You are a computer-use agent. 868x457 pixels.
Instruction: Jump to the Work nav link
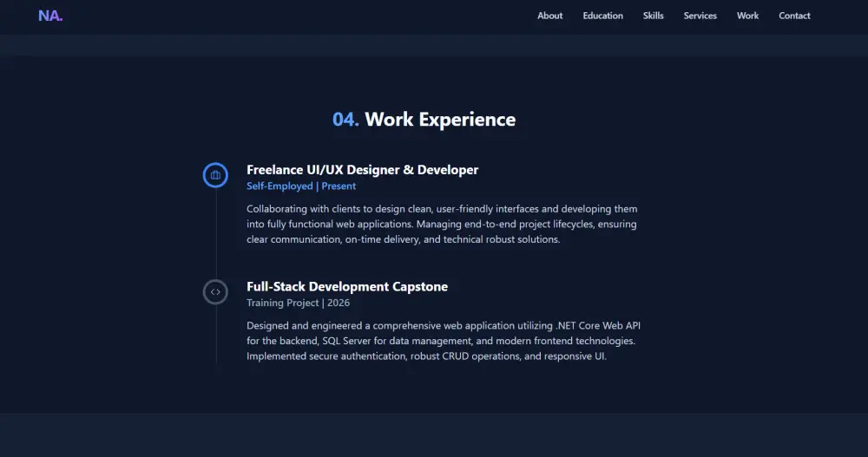click(x=747, y=16)
